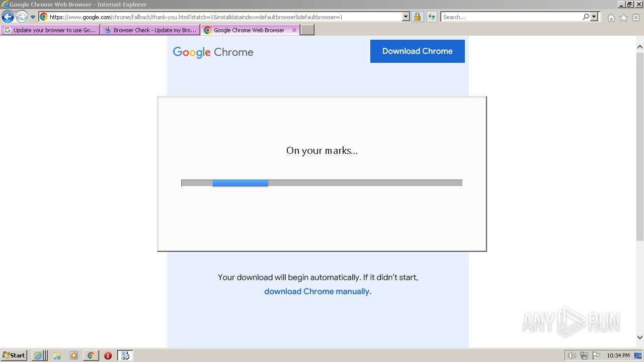Image resolution: width=644 pixels, height=362 pixels.
Task: Click the 10:34 PM clock
Action: pyautogui.click(x=618, y=355)
